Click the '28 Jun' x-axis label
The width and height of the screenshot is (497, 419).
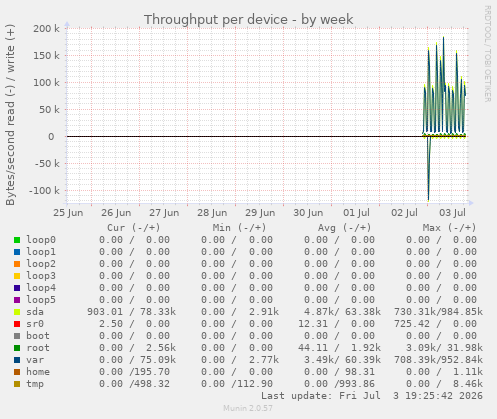click(212, 213)
